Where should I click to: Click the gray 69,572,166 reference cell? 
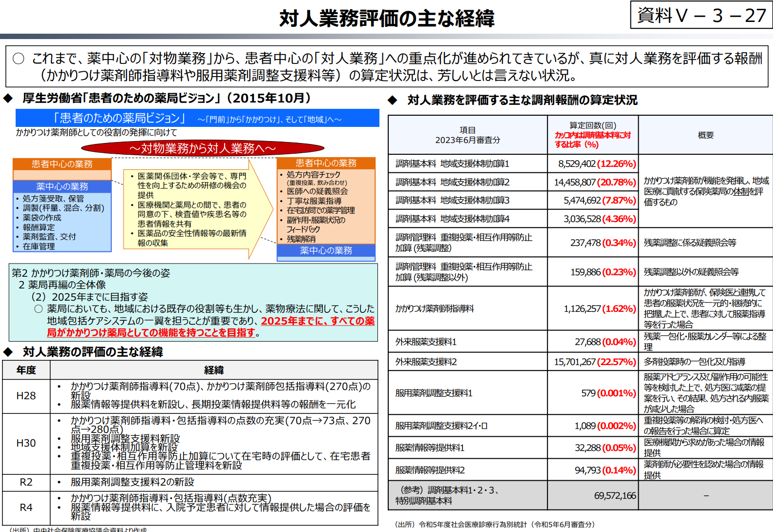click(614, 495)
